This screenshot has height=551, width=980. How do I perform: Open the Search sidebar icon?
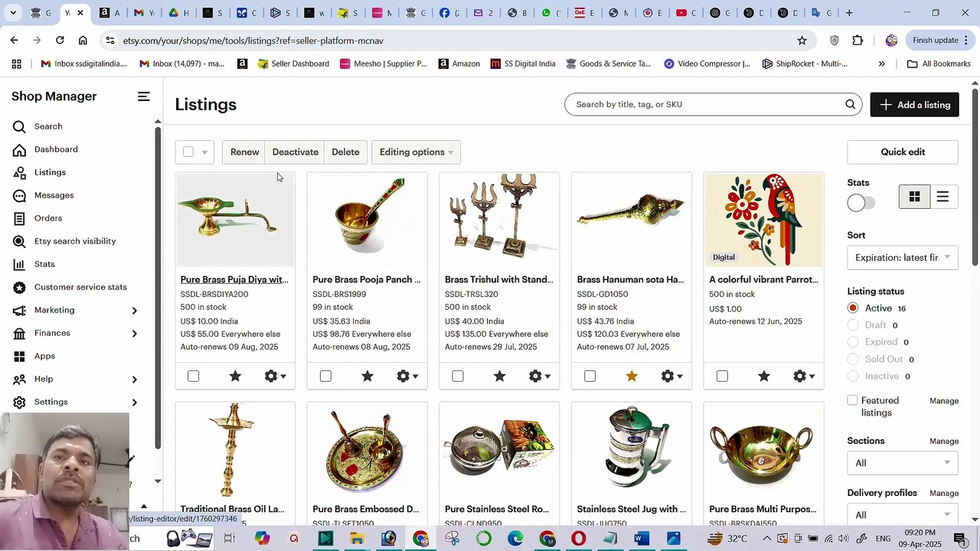pyautogui.click(x=20, y=126)
